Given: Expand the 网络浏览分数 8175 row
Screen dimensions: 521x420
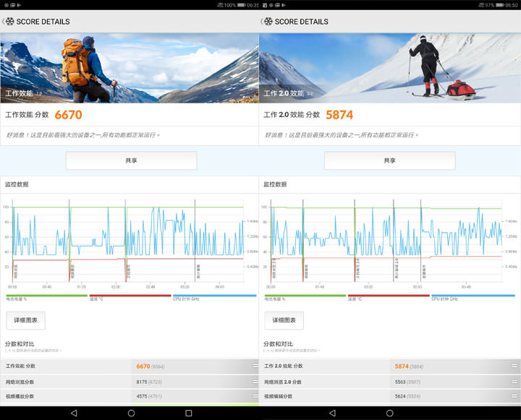Looking at the screenshot, I should click(255, 382).
